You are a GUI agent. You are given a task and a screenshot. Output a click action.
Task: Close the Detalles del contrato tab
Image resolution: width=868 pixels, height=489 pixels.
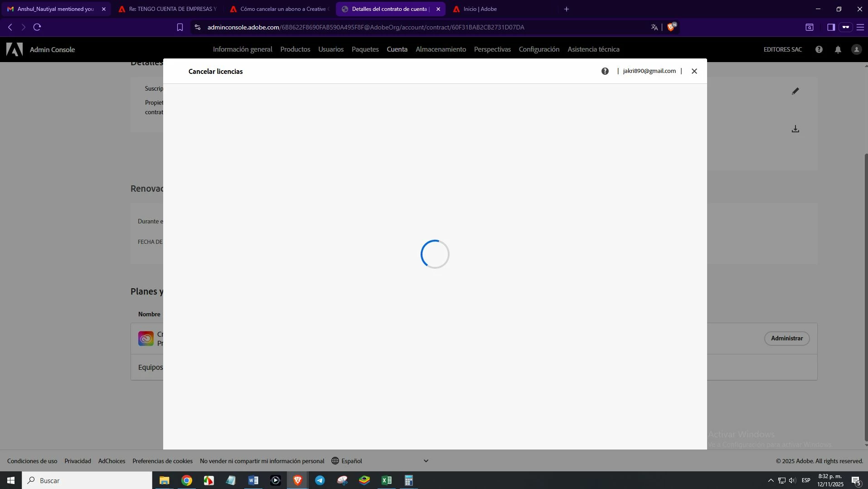(x=438, y=9)
